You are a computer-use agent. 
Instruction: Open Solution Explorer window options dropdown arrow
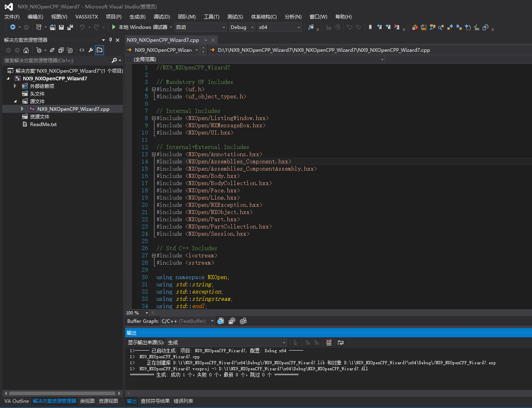pyautogui.click(x=104, y=40)
